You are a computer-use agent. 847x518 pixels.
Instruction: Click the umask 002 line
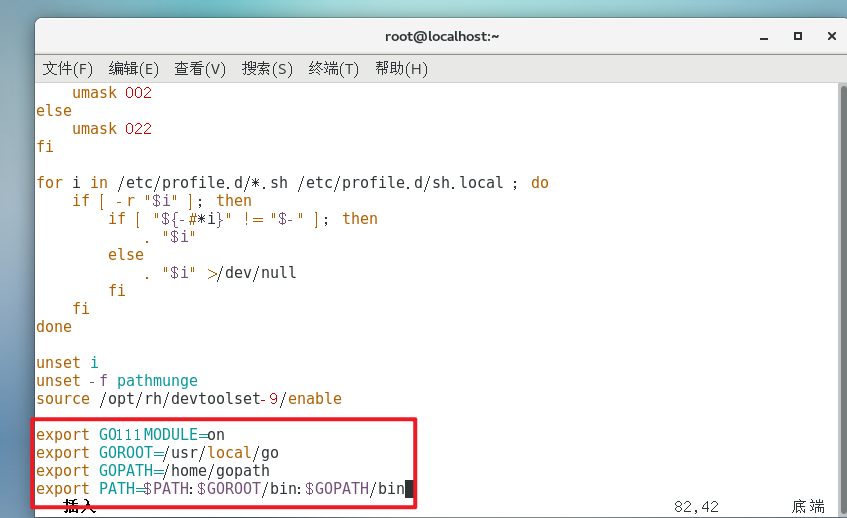pyautogui.click(x=111, y=93)
